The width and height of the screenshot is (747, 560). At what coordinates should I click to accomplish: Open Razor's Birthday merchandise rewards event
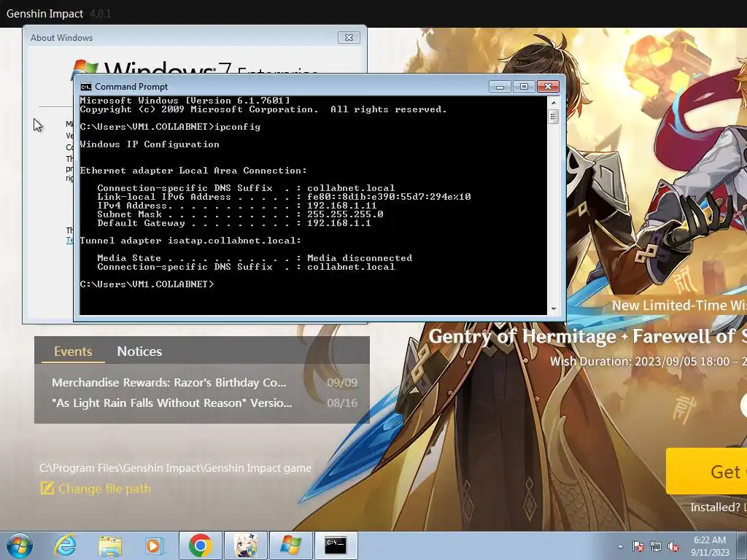[169, 382]
